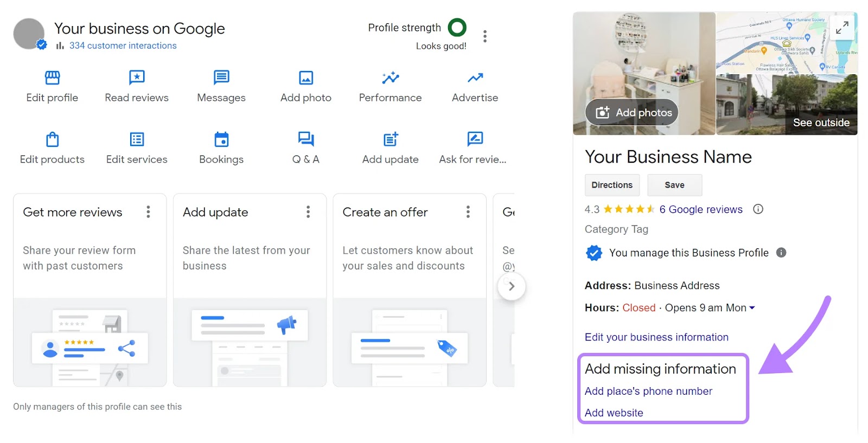Click the info icon beside Google reviews
The width and height of the screenshot is (868, 443).
click(x=758, y=209)
